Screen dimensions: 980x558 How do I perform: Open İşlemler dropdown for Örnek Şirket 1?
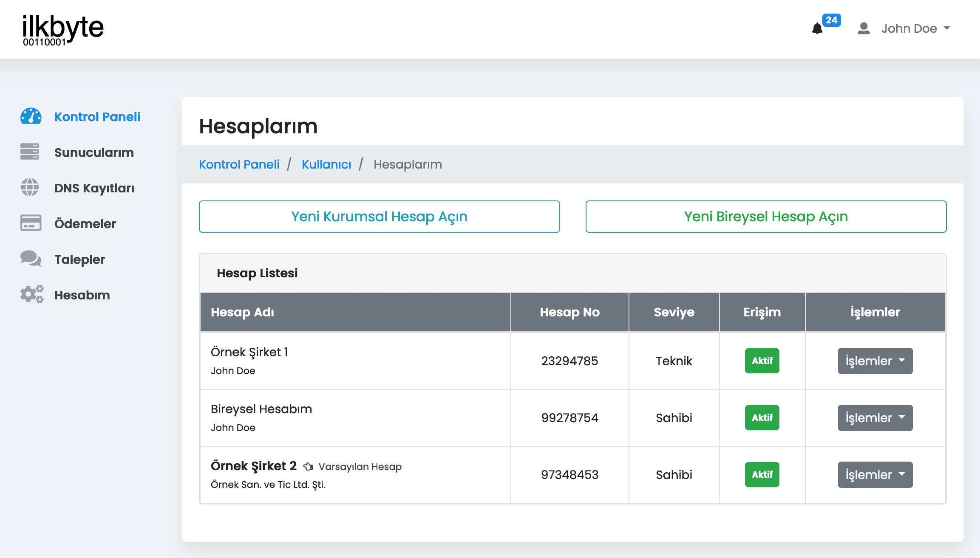[875, 361]
